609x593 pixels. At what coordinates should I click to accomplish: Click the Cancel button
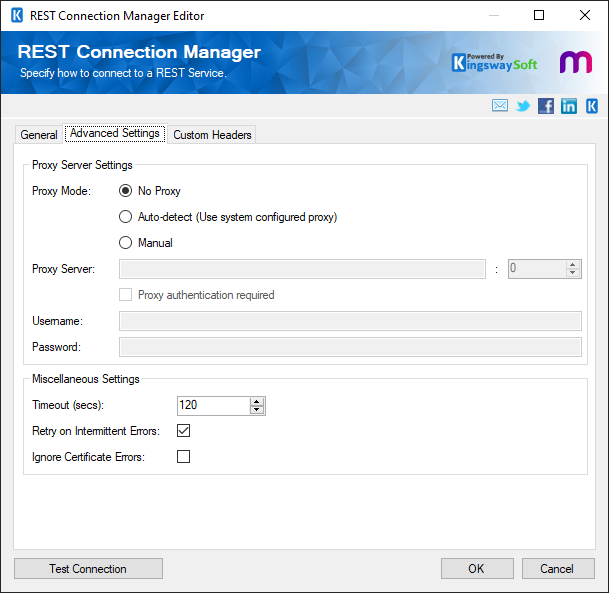558,569
